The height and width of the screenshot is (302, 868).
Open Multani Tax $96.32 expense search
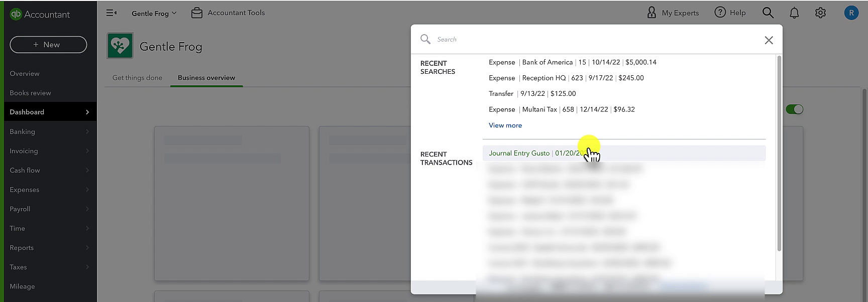(x=562, y=109)
